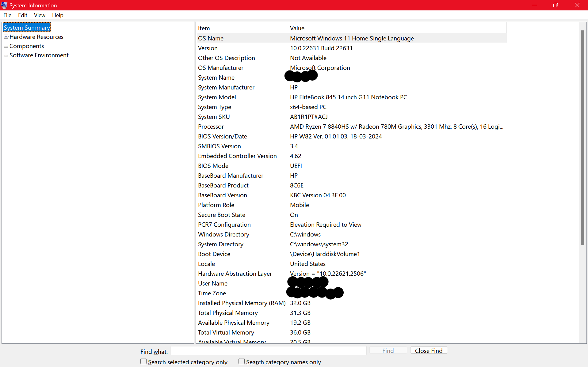
Task: Enable Search selected category only checkbox
Action: pyautogui.click(x=143, y=361)
